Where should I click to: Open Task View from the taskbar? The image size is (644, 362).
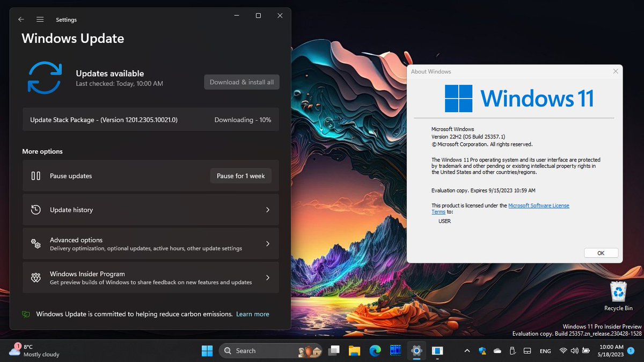[x=334, y=351]
